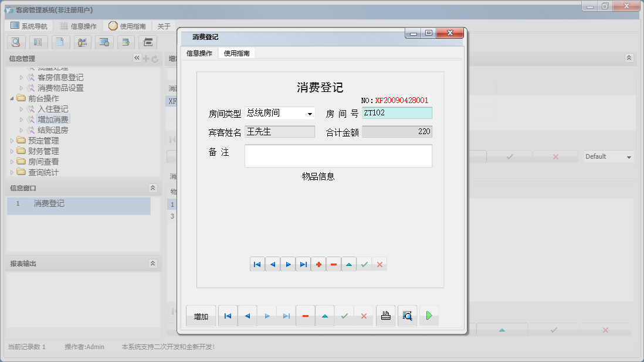Open the Default style dropdown on the right
The height and width of the screenshot is (362, 644).
pyautogui.click(x=608, y=156)
